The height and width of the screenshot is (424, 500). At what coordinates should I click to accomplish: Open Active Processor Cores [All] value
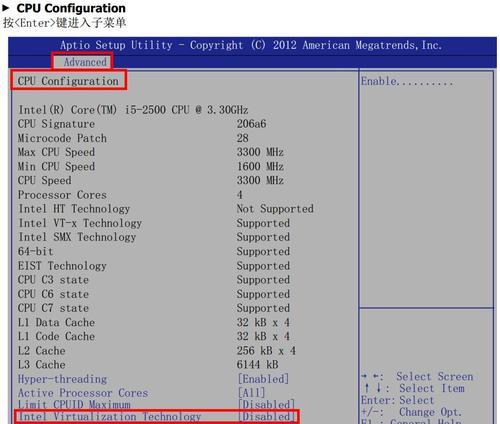coord(251,393)
